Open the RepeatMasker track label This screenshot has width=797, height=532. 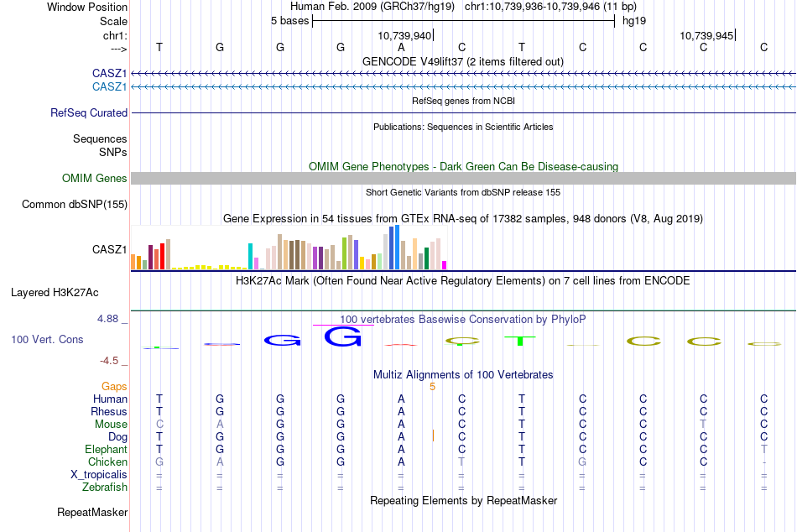tap(92, 512)
